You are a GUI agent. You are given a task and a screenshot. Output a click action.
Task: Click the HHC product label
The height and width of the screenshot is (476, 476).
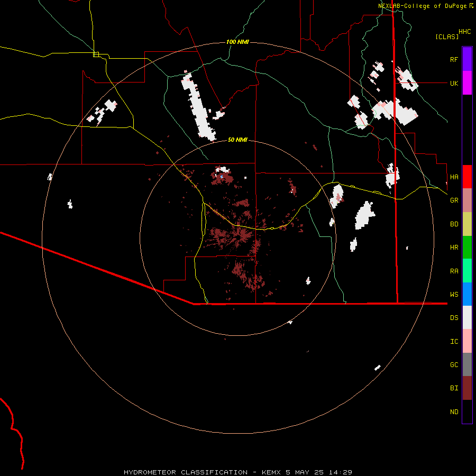[x=464, y=32]
